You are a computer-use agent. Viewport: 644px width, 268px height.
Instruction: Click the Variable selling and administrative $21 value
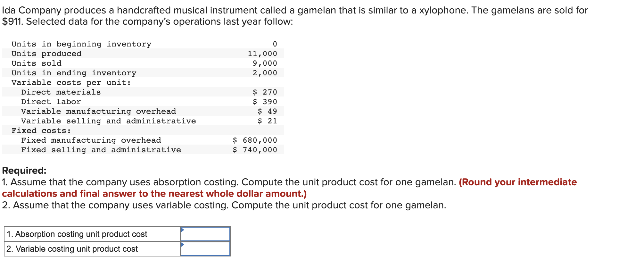pos(268,121)
